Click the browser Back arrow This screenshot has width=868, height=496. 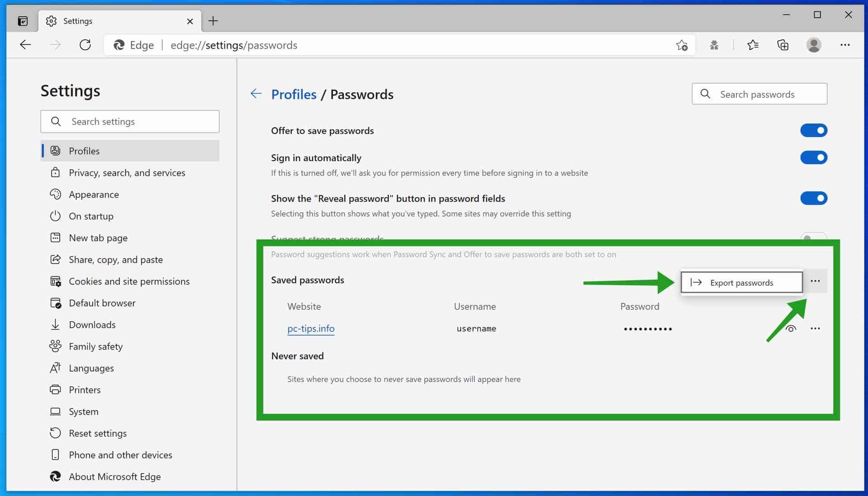(25, 45)
